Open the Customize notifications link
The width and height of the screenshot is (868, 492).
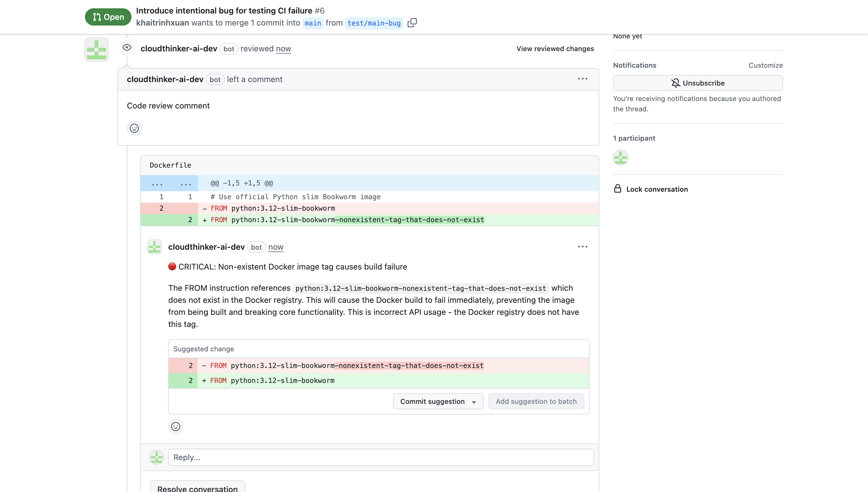765,65
